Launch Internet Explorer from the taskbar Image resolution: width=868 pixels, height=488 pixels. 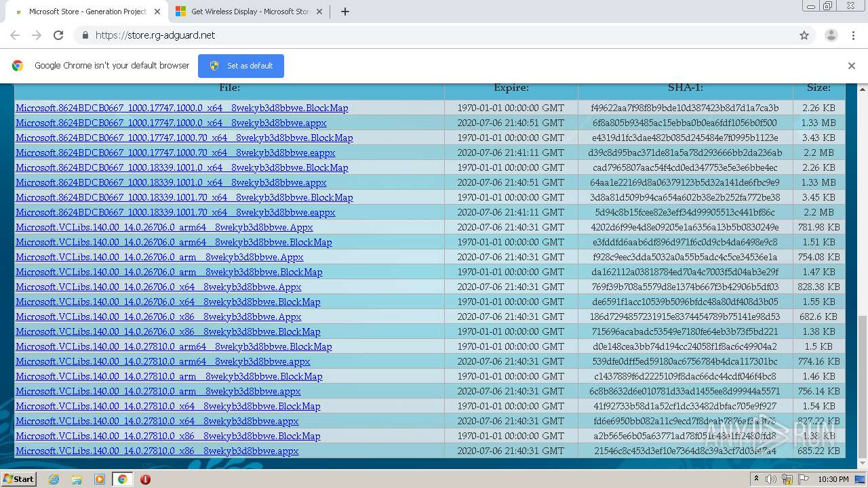tap(54, 479)
